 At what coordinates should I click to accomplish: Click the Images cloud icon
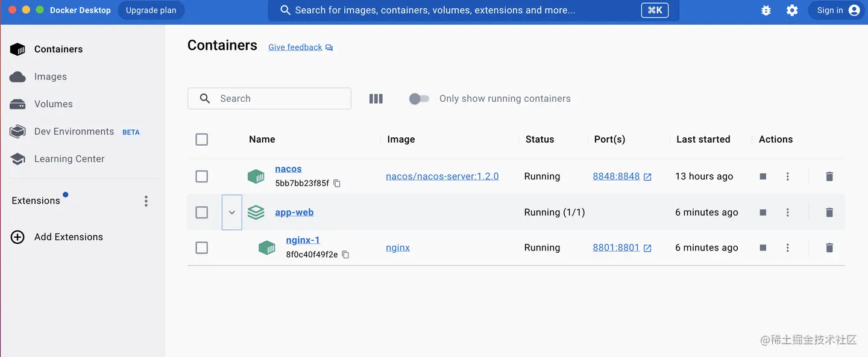pyautogui.click(x=18, y=76)
